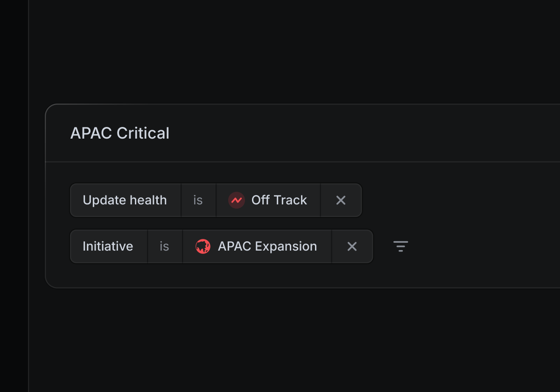Image resolution: width=560 pixels, height=392 pixels.
Task: Remove the Initiative filter
Action: coord(352,246)
